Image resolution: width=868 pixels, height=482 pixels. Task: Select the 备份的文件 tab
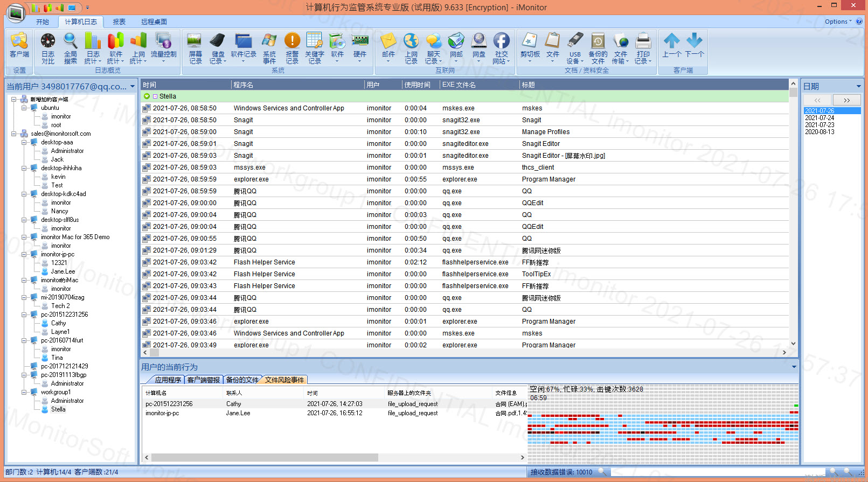242,380
